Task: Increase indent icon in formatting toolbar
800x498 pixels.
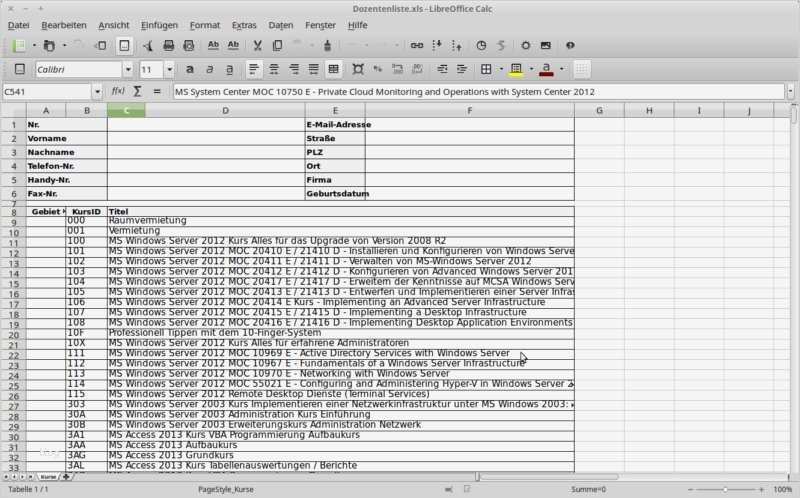Action: (x=462, y=69)
